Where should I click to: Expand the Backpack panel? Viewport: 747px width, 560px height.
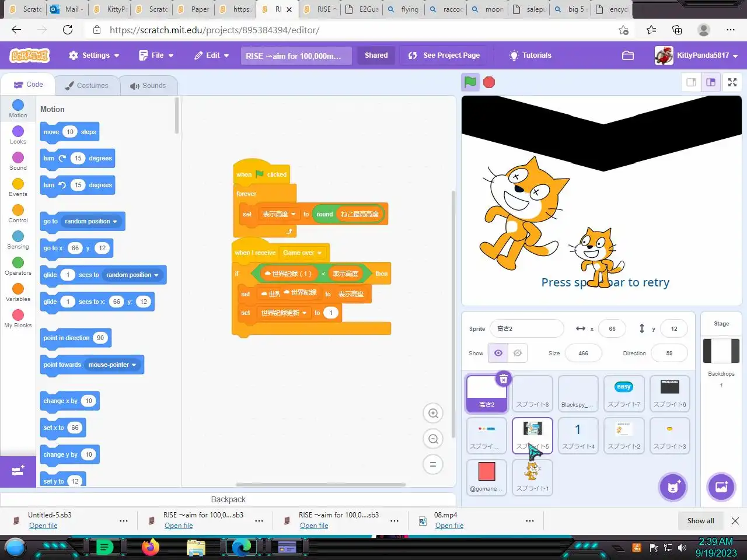pyautogui.click(x=228, y=499)
